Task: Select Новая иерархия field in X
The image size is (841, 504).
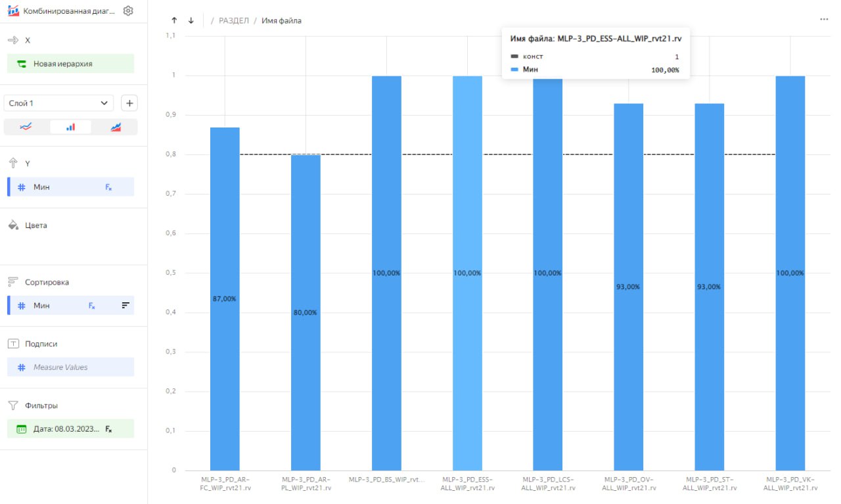Action: (70, 64)
